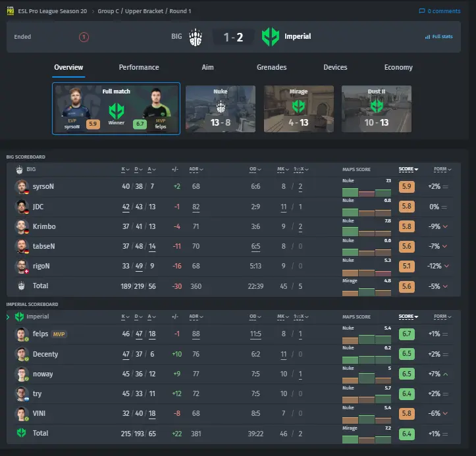Sort BIG scoreboard by D column

click(138, 169)
